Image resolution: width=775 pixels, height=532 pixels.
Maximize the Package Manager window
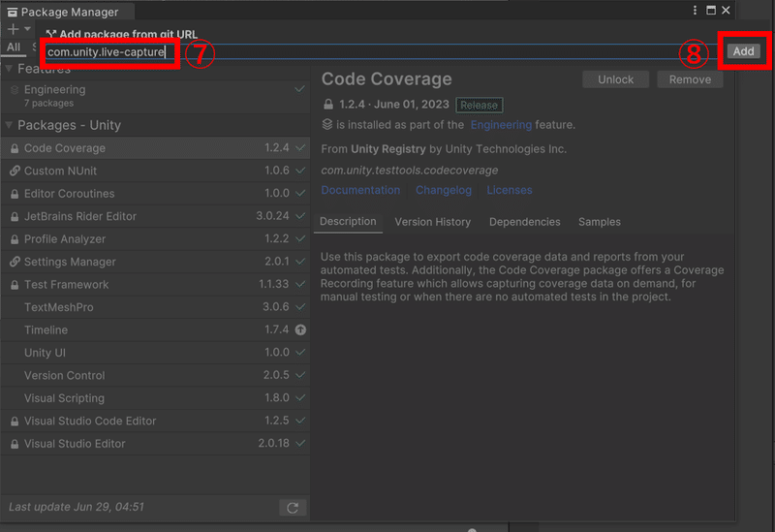(x=711, y=10)
